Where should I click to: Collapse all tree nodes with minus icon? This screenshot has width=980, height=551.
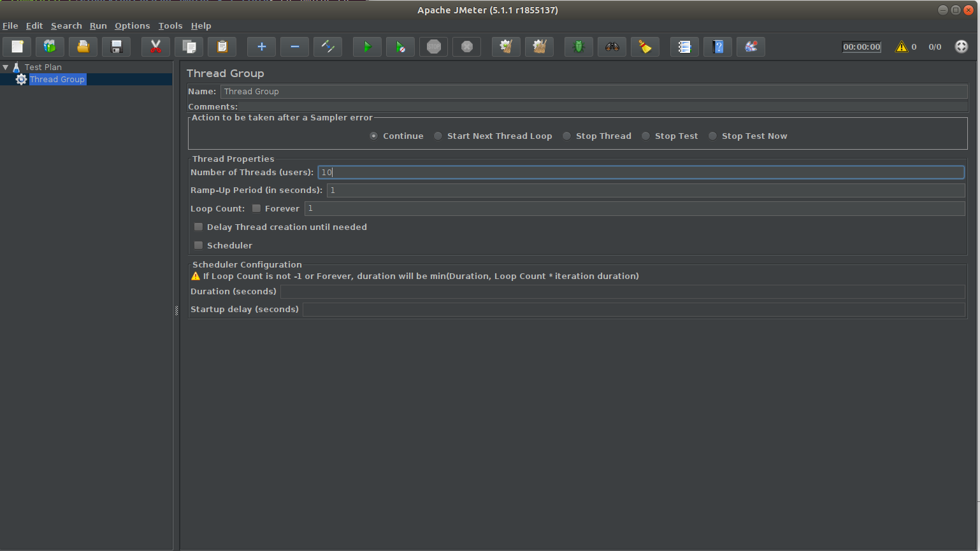pos(294,47)
